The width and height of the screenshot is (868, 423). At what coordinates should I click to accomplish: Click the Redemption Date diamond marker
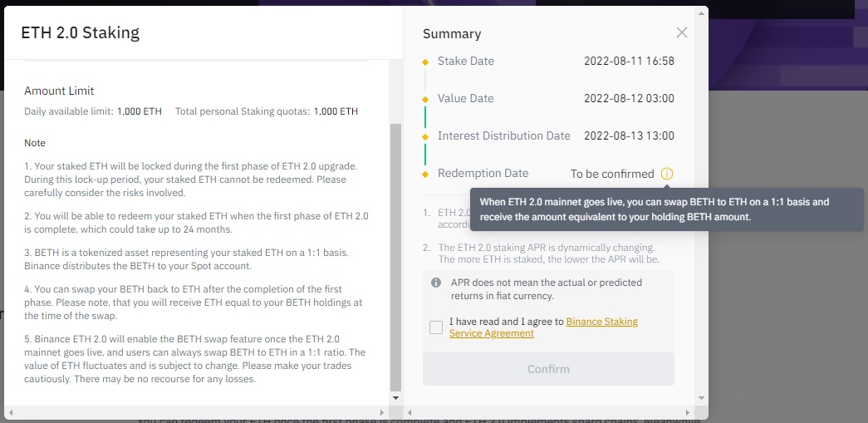[x=425, y=174]
